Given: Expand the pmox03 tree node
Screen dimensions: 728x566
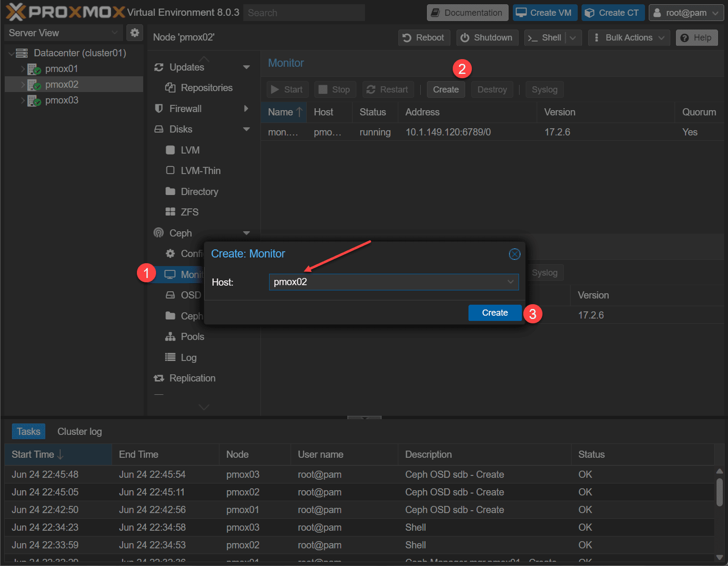Looking at the screenshot, I should [x=22, y=101].
